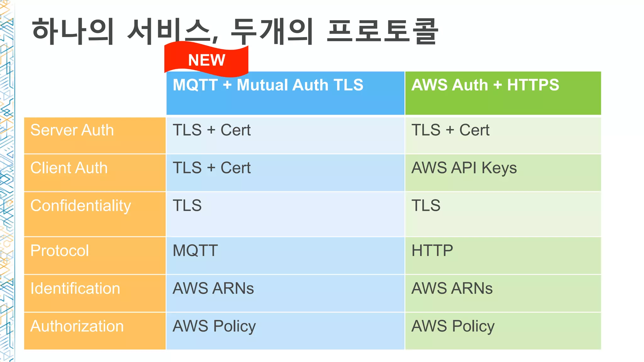644x362 pixels.
Task: Click the 'AWS API Keys' cell
Action: (503, 173)
